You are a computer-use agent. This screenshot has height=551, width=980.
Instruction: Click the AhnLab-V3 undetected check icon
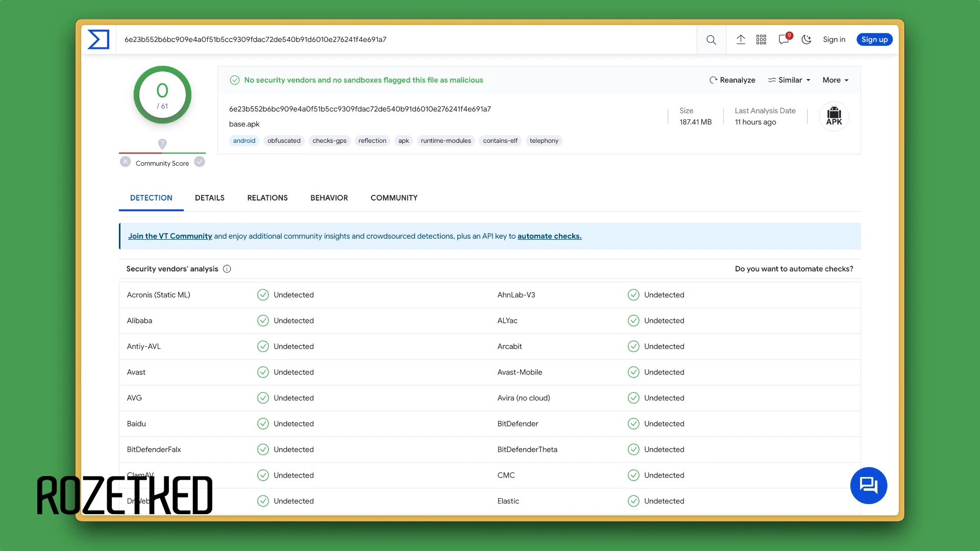pyautogui.click(x=633, y=295)
